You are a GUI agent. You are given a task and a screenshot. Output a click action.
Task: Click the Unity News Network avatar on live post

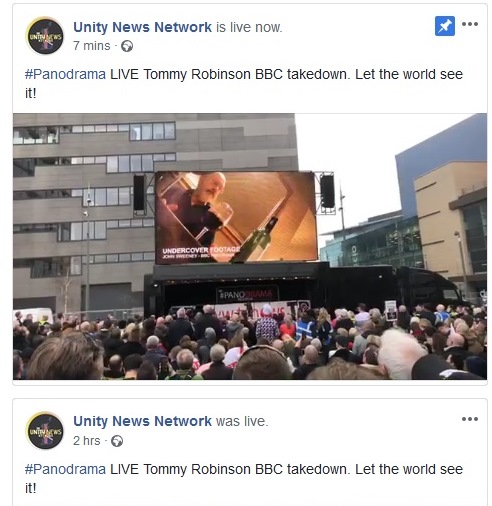coord(45,36)
